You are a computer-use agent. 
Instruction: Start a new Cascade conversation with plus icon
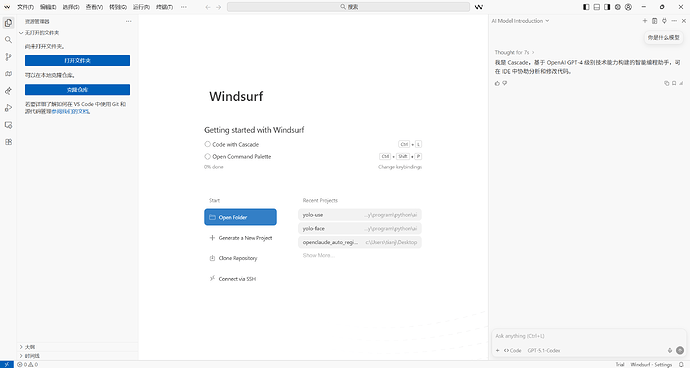[645, 21]
